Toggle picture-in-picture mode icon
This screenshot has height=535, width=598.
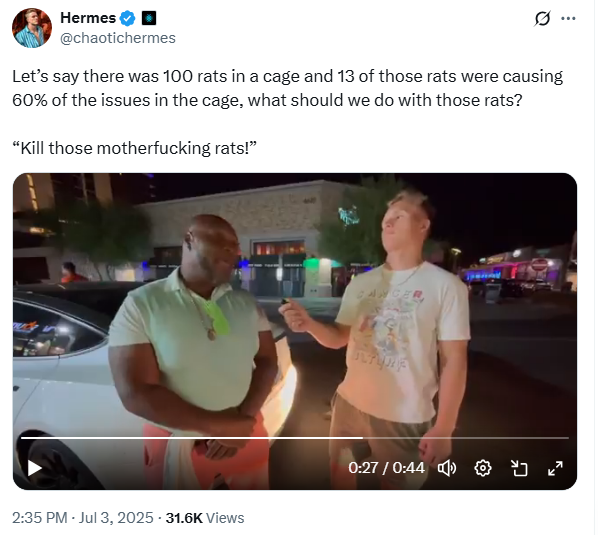pos(519,468)
